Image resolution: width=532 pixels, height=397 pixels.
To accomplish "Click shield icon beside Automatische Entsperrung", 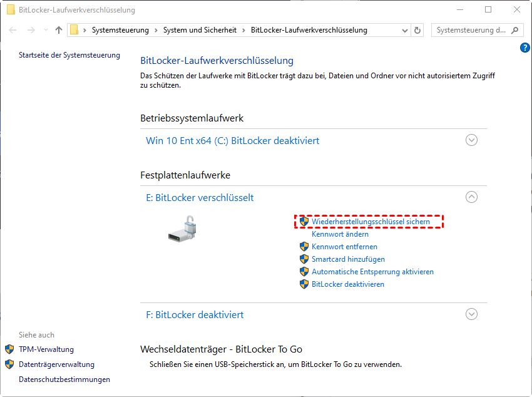I will tap(304, 272).
